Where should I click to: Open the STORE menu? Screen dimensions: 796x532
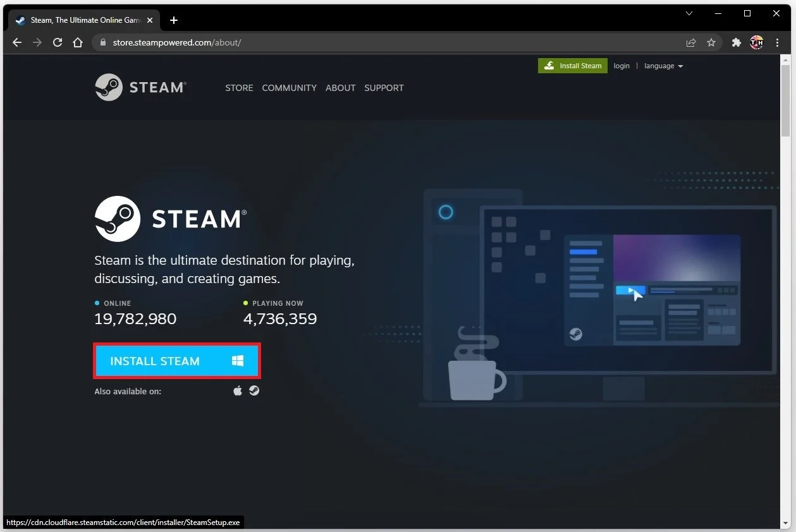point(239,88)
